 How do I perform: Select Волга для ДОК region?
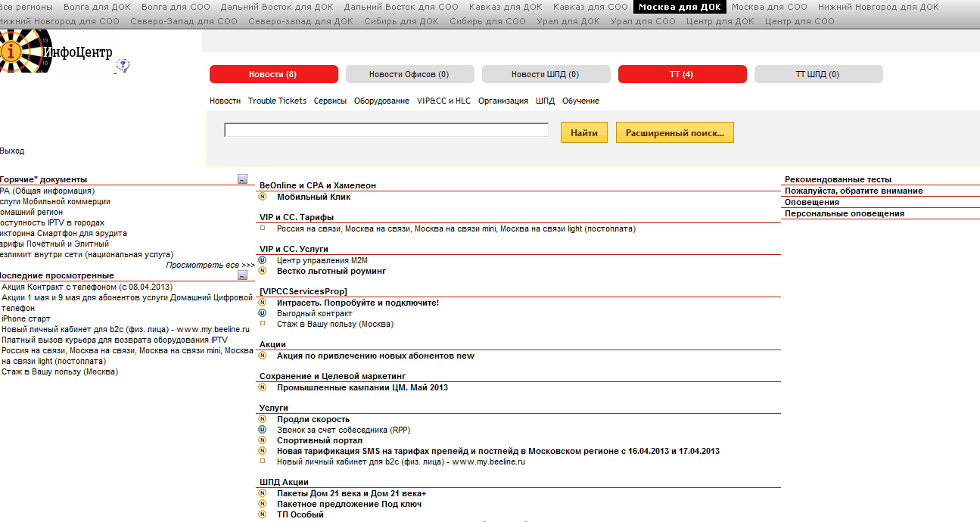(x=97, y=7)
